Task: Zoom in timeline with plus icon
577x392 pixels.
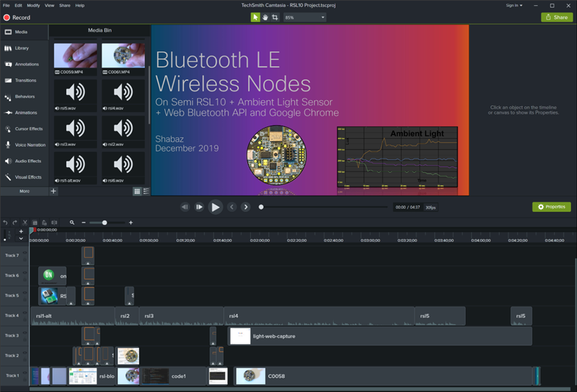Action: (131, 223)
